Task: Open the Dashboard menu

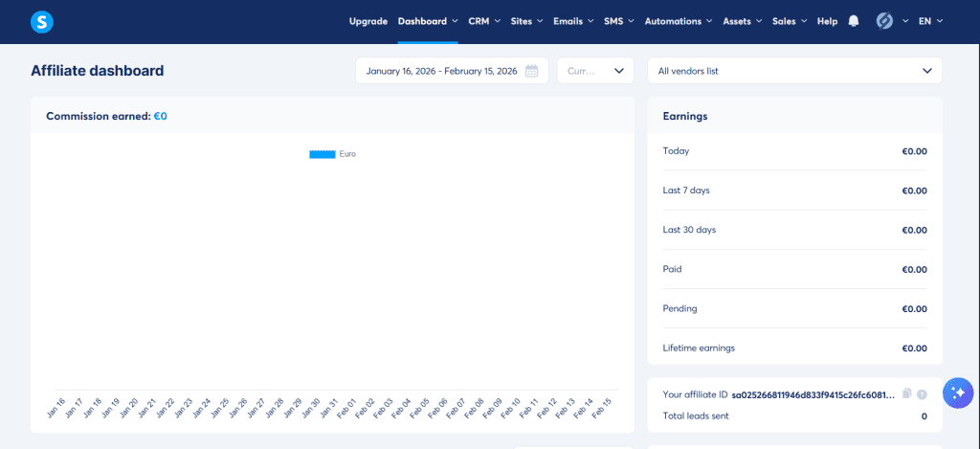Action: [x=428, y=21]
